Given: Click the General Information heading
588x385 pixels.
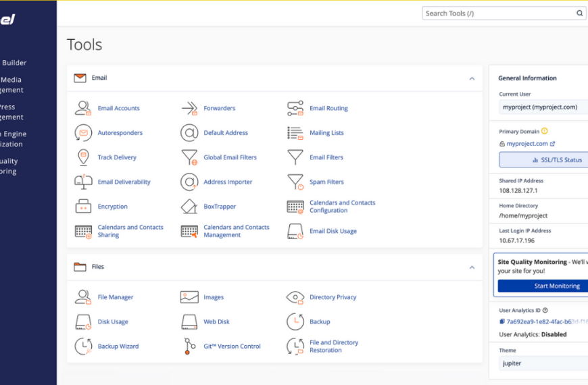Looking at the screenshot, I should tap(527, 78).
